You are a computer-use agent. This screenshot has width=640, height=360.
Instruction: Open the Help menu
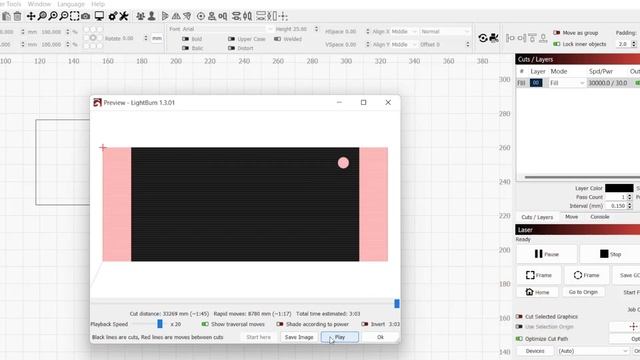coord(98,4)
